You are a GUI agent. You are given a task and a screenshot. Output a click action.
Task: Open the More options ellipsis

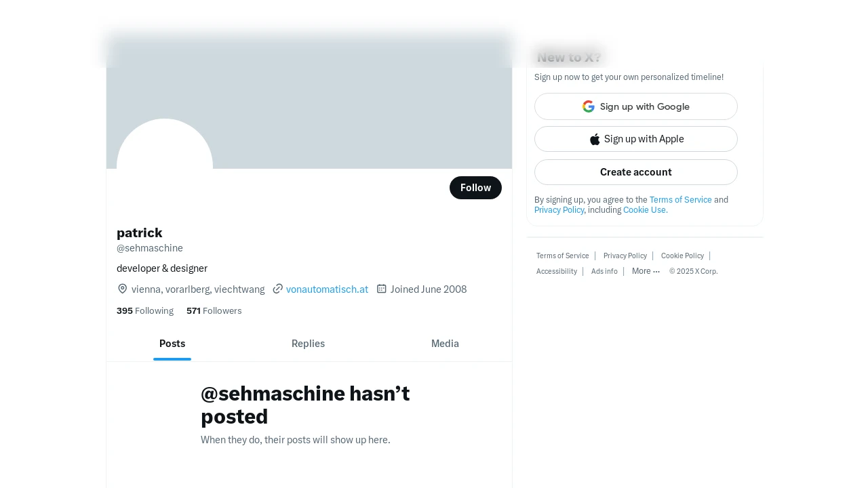click(x=646, y=271)
